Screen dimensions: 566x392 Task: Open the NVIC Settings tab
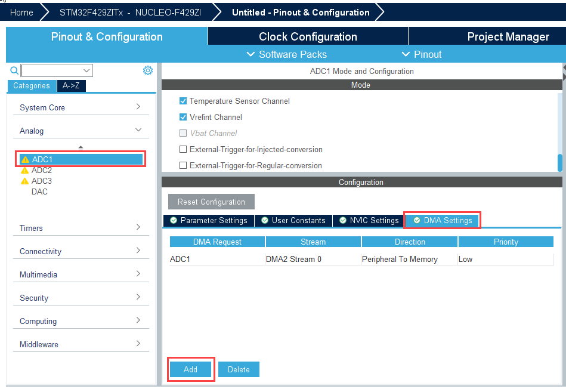pyautogui.click(x=368, y=221)
